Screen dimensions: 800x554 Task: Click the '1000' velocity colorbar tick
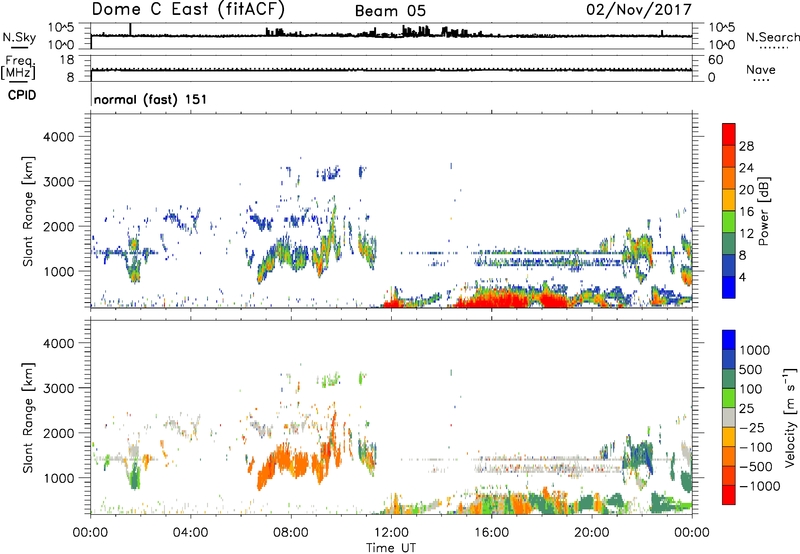(x=755, y=350)
